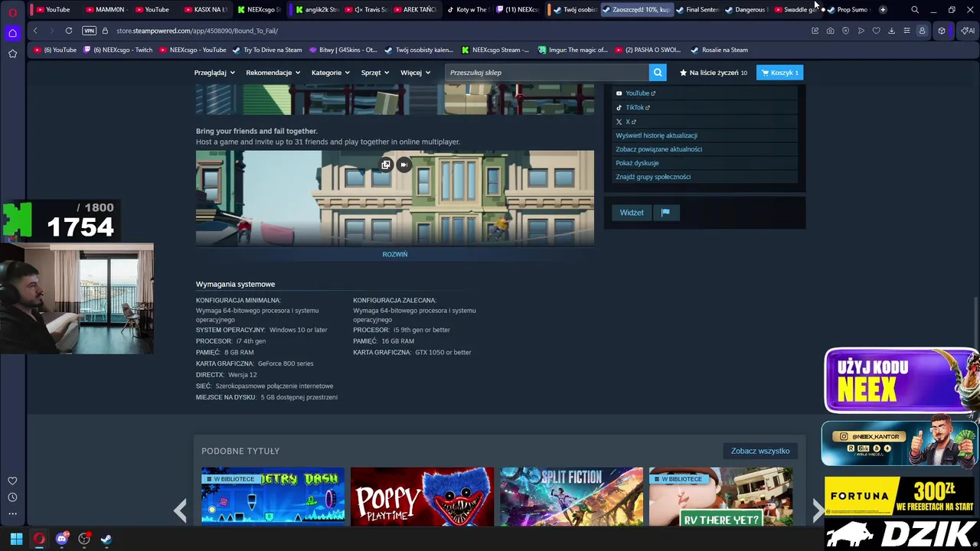Expand the Przeglądaj dropdown menu

coord(214,73)
